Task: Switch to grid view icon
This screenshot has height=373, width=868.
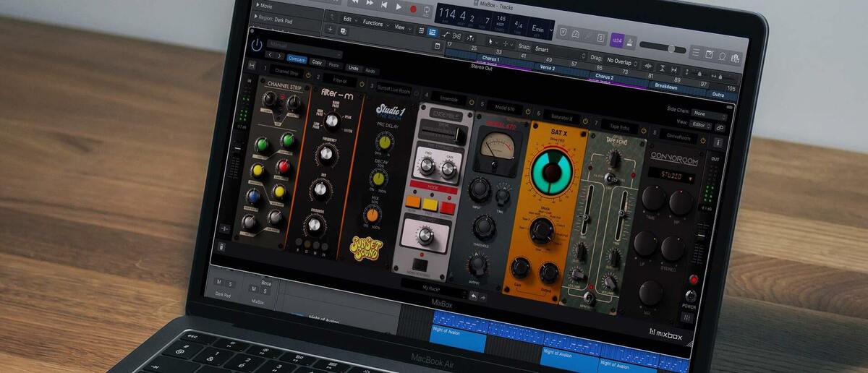Action: tap(421, 31)
